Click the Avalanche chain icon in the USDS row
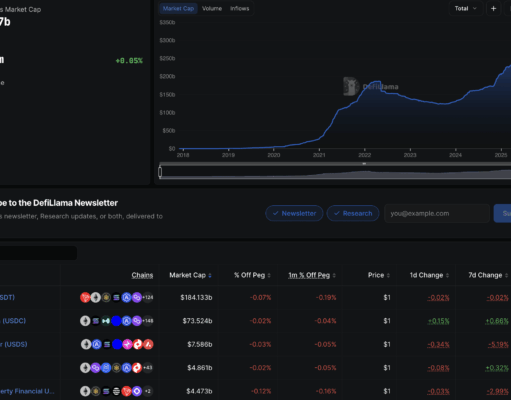Screen dimensions: 511x400 pos(148,344)
